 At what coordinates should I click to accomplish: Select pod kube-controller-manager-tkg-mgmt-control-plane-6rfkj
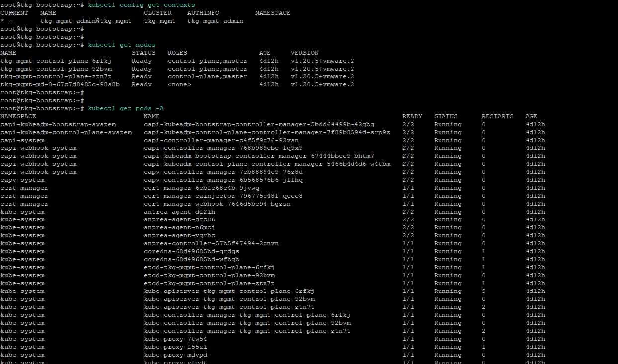click(247, 315)
